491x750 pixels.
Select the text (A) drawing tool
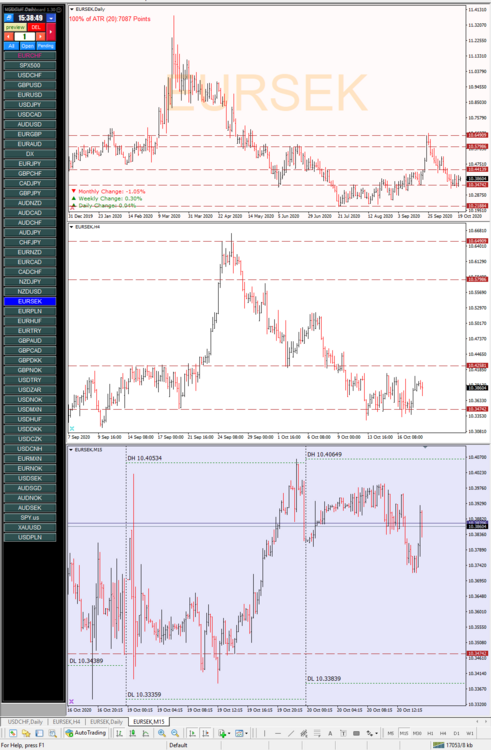pyautogui.click(x=330, y=733)
